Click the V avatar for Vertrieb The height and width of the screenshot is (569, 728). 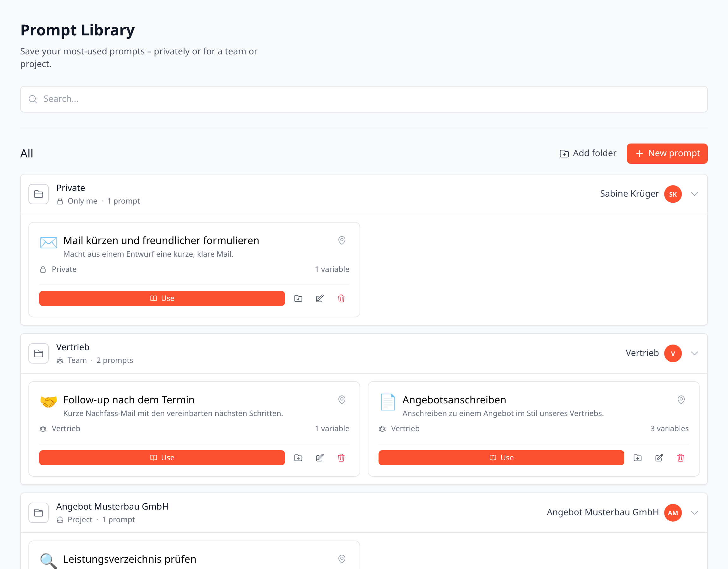(x=673, y=353)
